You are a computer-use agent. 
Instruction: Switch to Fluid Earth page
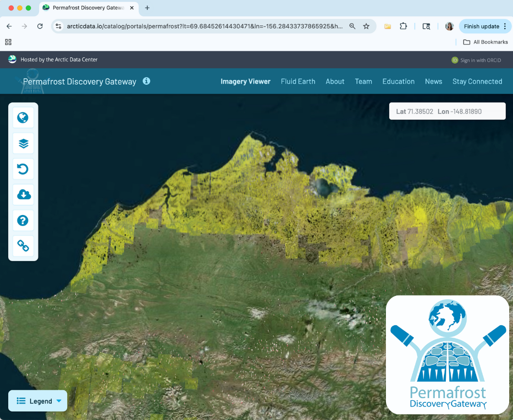298,81
